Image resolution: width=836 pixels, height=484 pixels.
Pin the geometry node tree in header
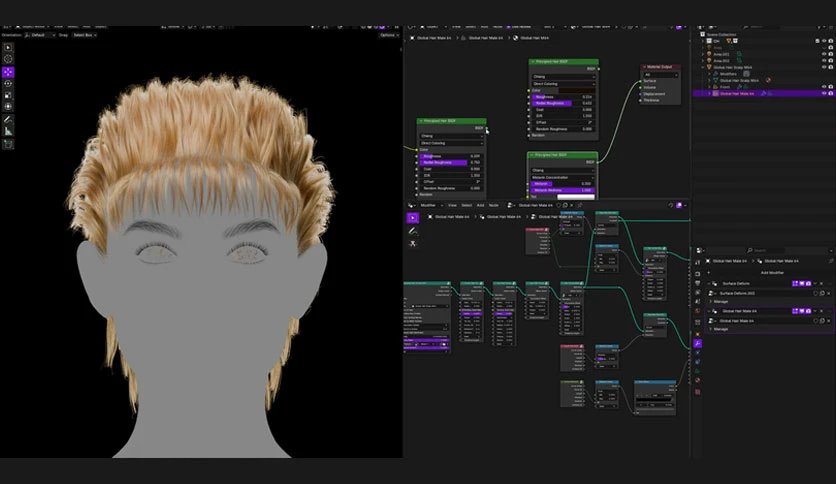[x=580, y=205]
